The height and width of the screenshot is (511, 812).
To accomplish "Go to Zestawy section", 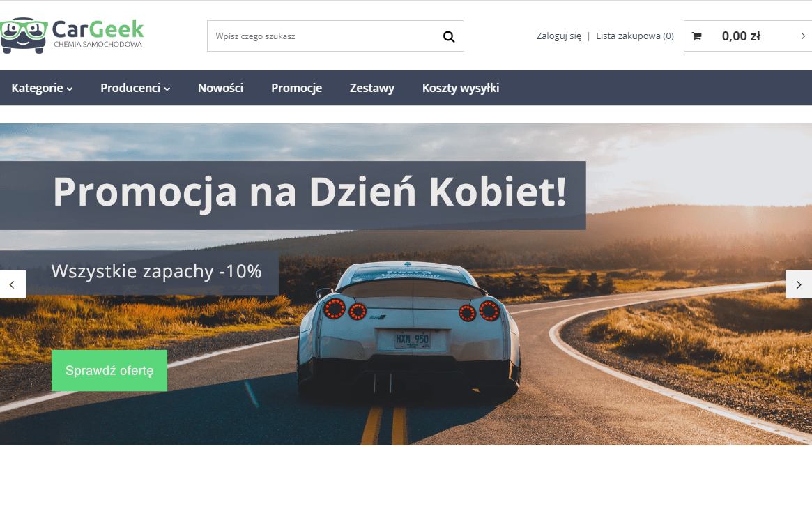I will click(x=371, y=88).
